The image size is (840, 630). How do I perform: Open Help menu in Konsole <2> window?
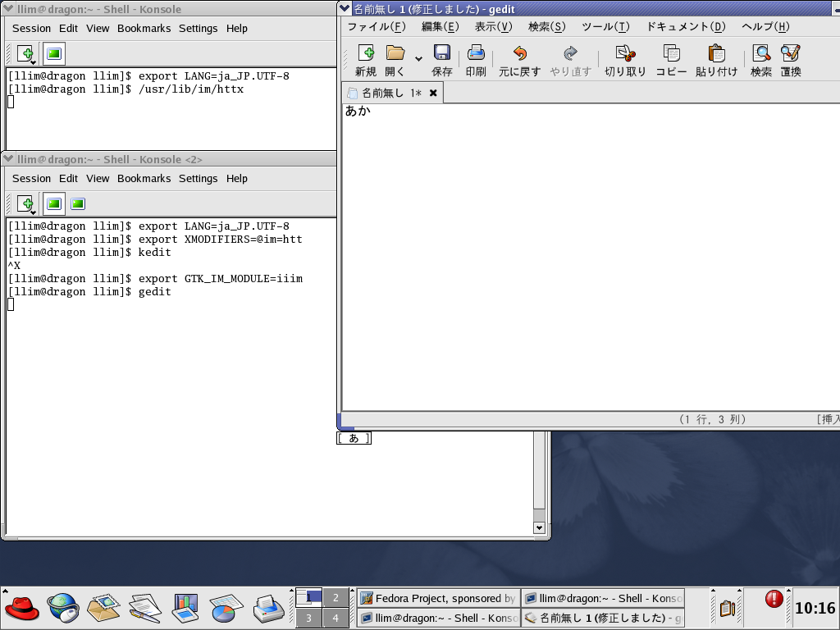coord(237,178)
